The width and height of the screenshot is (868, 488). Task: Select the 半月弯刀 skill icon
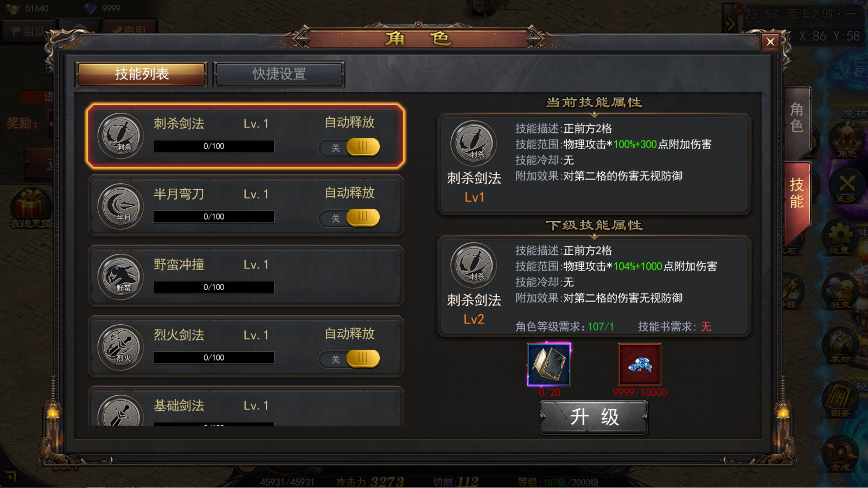pos(120,207)
